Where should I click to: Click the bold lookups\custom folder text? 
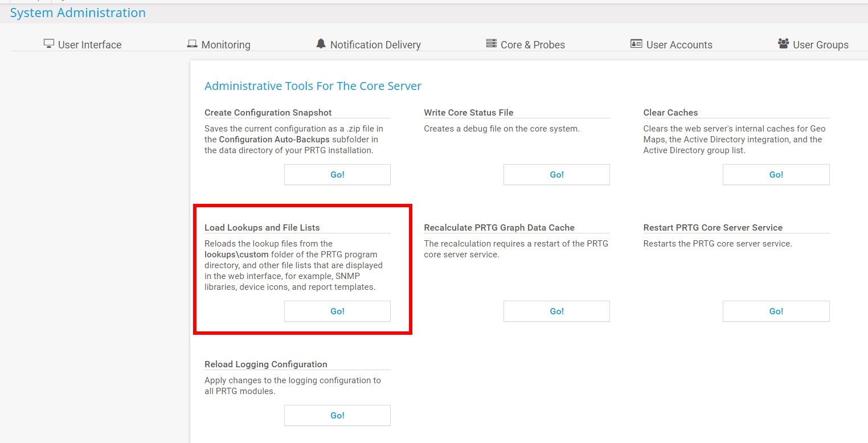click(x=236, y=255)
